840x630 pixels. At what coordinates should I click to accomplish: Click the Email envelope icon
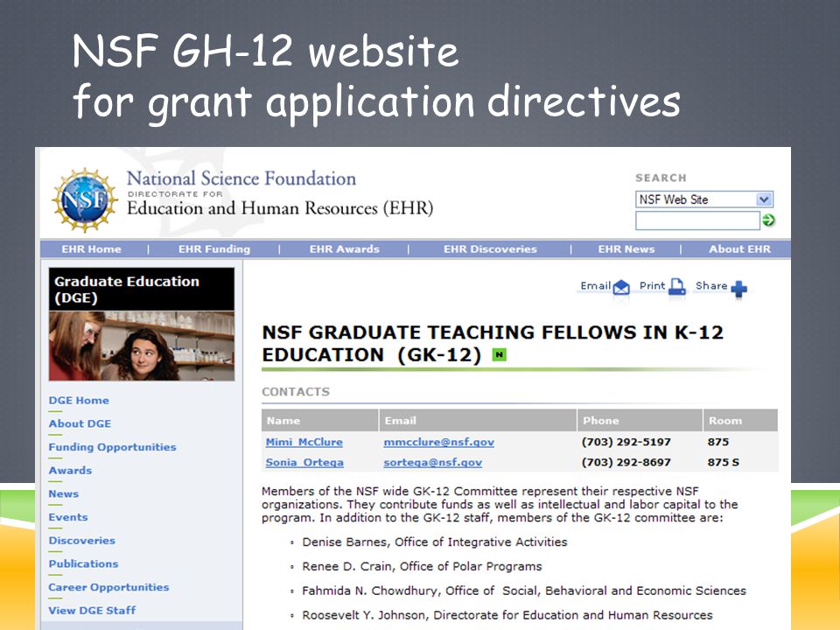coord(621,288)
